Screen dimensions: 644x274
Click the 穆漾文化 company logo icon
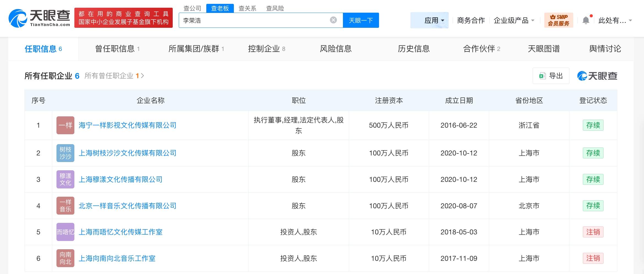(x=65, y=179)
